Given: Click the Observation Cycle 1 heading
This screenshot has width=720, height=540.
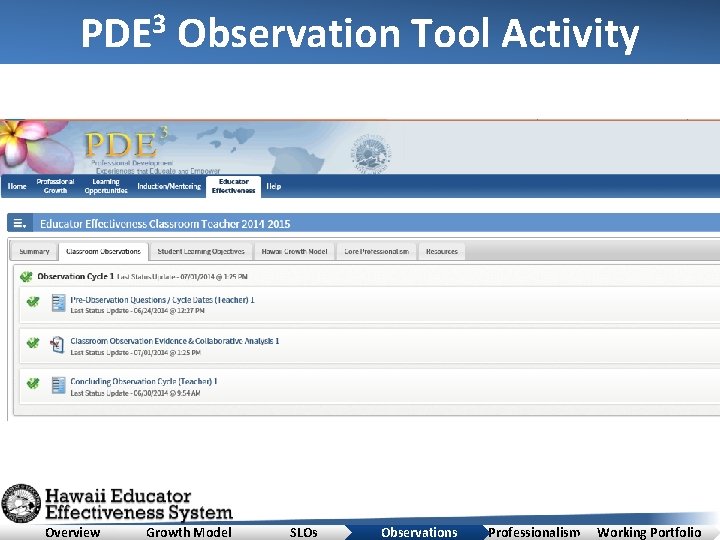Looking at the screenshot, I should click(x=75, y=276).
